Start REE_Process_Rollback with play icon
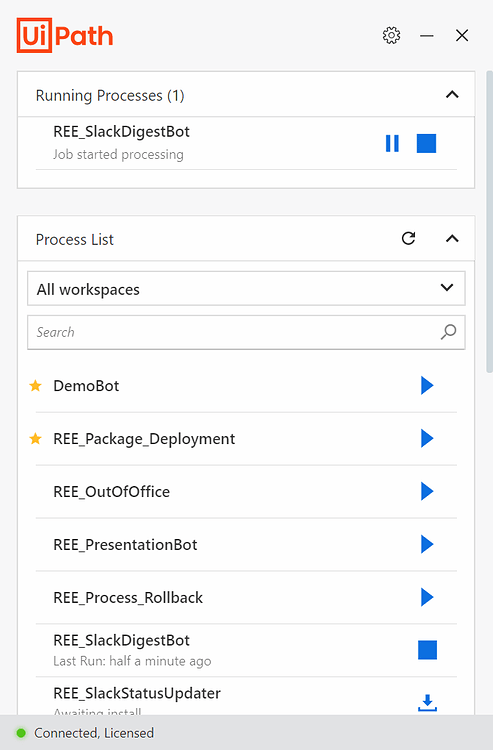The width and height of the screenshot is (493, 750). pyautogui.click(x=427, y=597)
